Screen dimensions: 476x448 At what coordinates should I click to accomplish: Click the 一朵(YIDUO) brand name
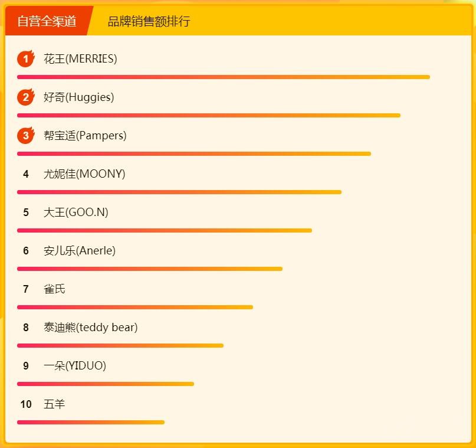[x=75, y=366]
